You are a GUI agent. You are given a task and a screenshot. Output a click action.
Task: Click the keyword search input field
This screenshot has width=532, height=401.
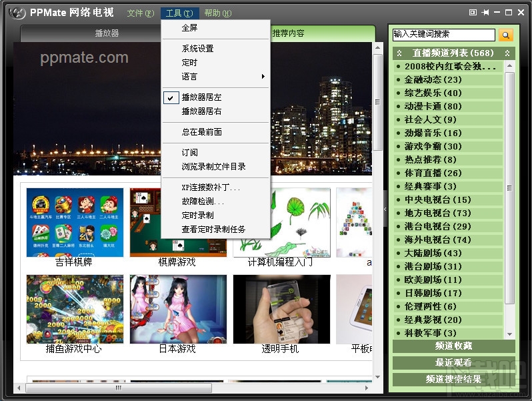(x=444, y=34)
